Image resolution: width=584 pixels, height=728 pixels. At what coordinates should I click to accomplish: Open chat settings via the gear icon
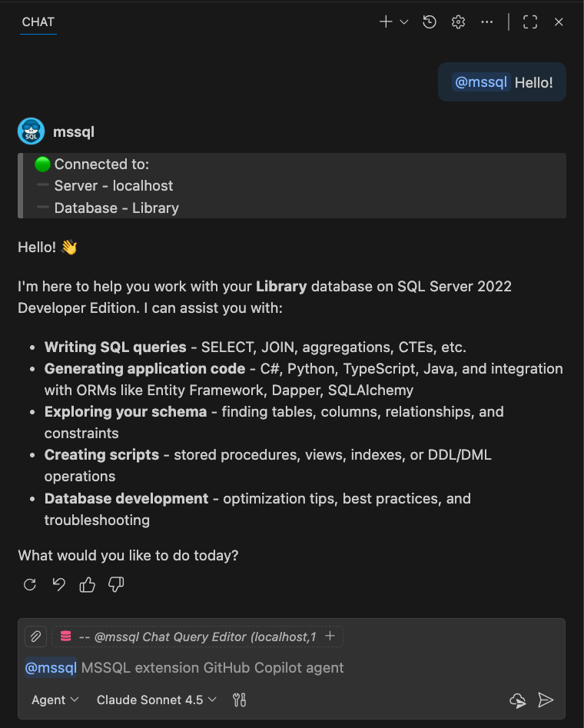click(x=458, y=22)
